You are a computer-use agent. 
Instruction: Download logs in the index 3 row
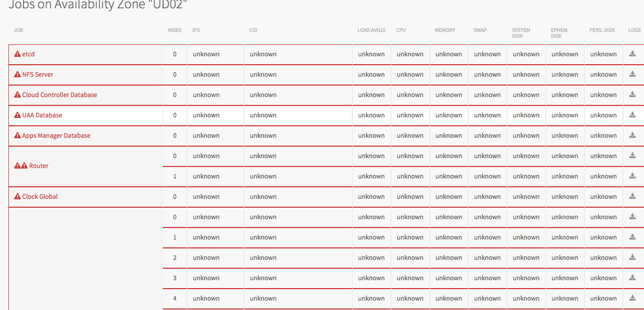[632, 277]
